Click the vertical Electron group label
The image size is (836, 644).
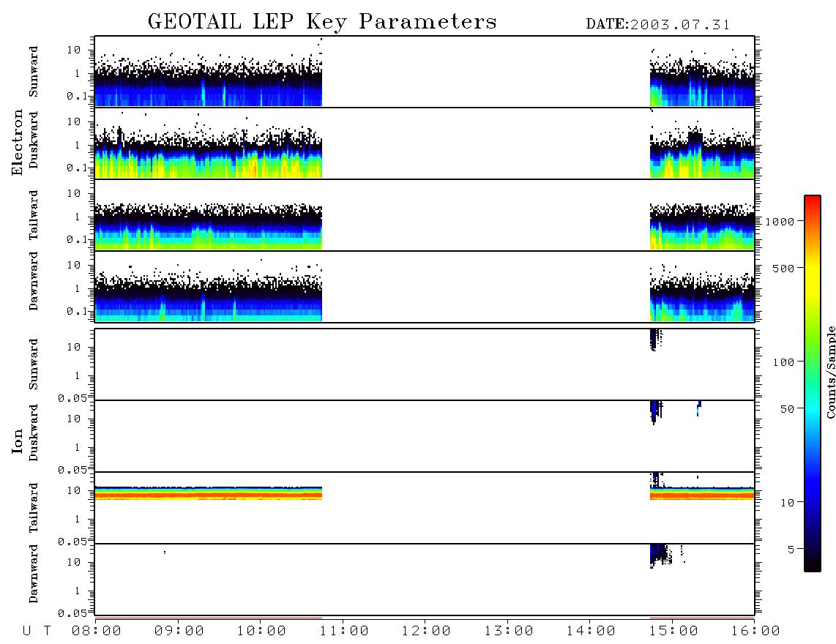coord(18,143)
